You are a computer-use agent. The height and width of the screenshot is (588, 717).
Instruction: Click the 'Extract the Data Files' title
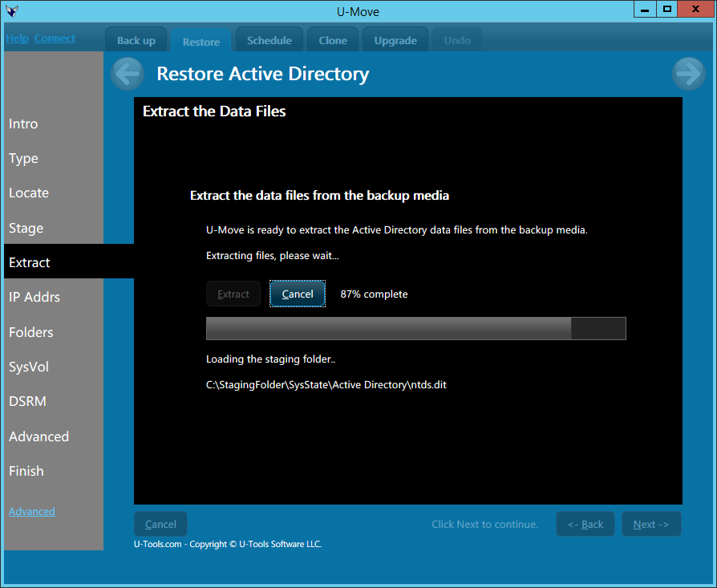pos(214,112)
